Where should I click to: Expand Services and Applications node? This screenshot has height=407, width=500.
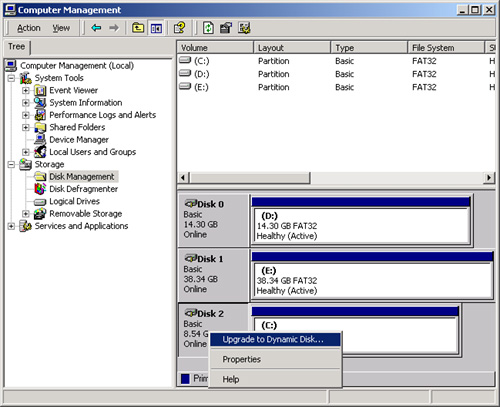(11, 226)
